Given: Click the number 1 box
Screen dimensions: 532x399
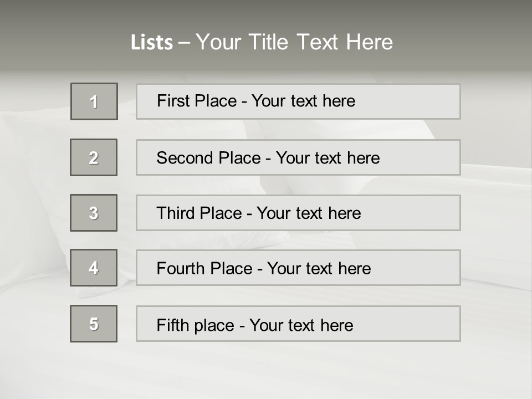Looking at the screenshot, I should pyautogui.click(x=94, y=101).
